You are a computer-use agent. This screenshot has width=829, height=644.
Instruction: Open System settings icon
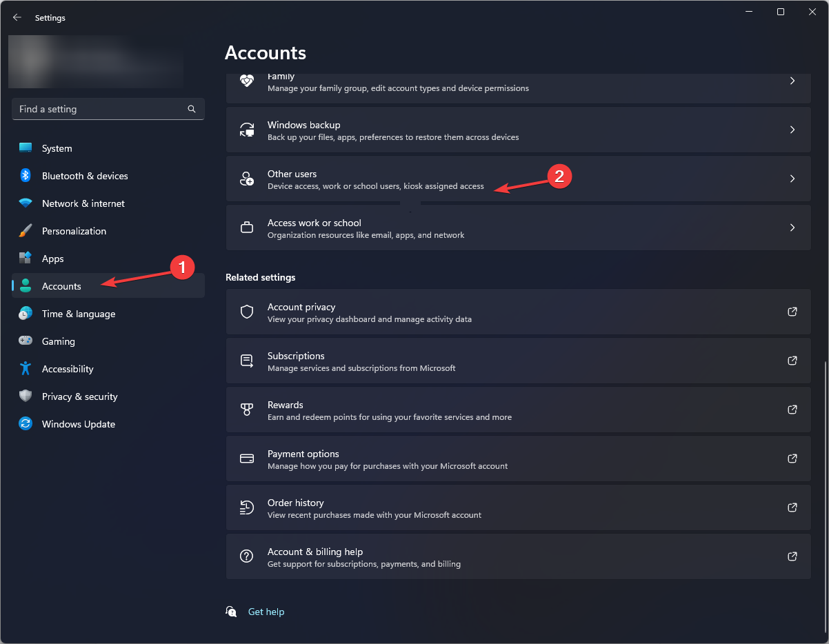[26, 148]
